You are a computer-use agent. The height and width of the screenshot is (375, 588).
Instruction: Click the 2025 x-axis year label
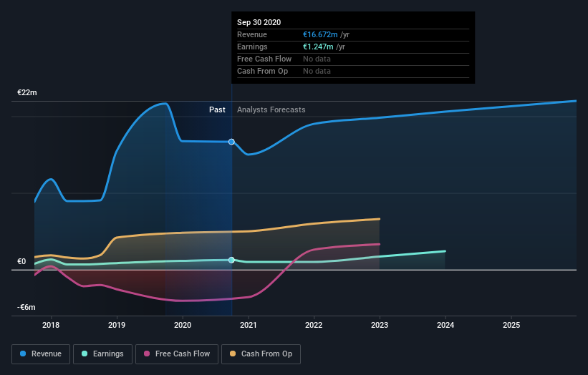point(511,325)
